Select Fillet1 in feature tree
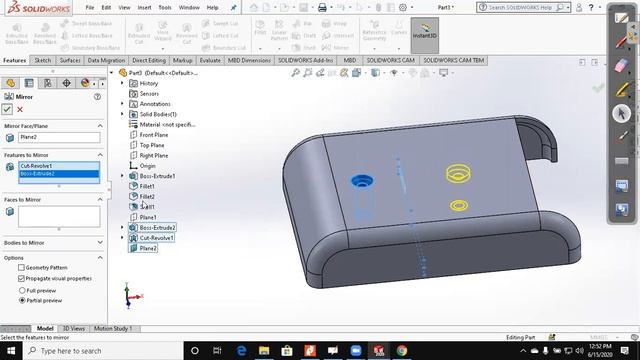Screen dimensions: 640x360 (147, 186)
